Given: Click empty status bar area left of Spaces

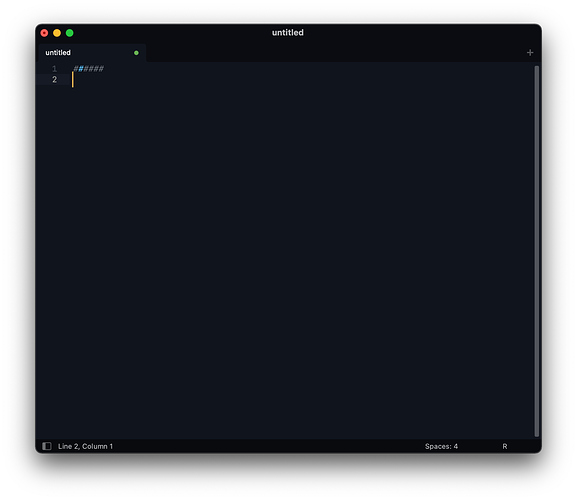Looking at the screenshot, I should point(269,446).
